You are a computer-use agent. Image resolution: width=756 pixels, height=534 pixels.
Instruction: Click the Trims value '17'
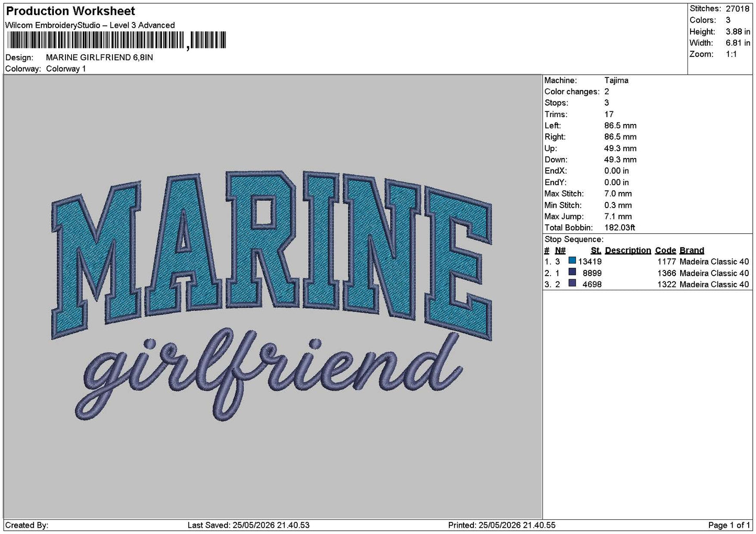pos(609,115)
